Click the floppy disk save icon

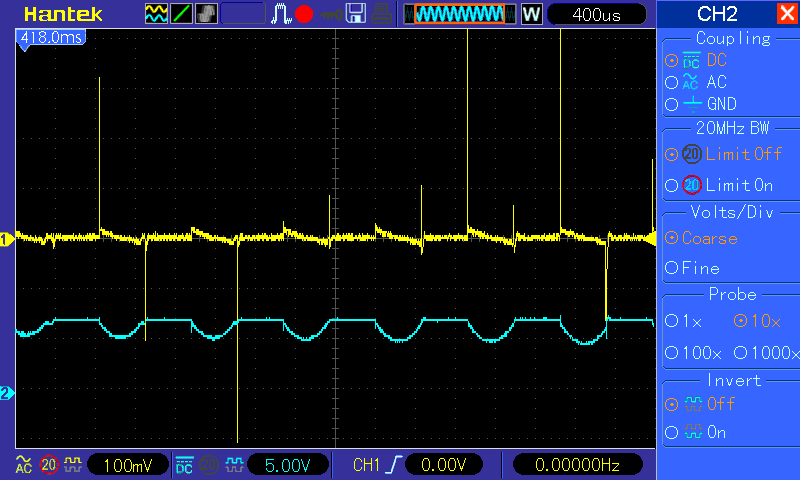click(x=356, y=14)
